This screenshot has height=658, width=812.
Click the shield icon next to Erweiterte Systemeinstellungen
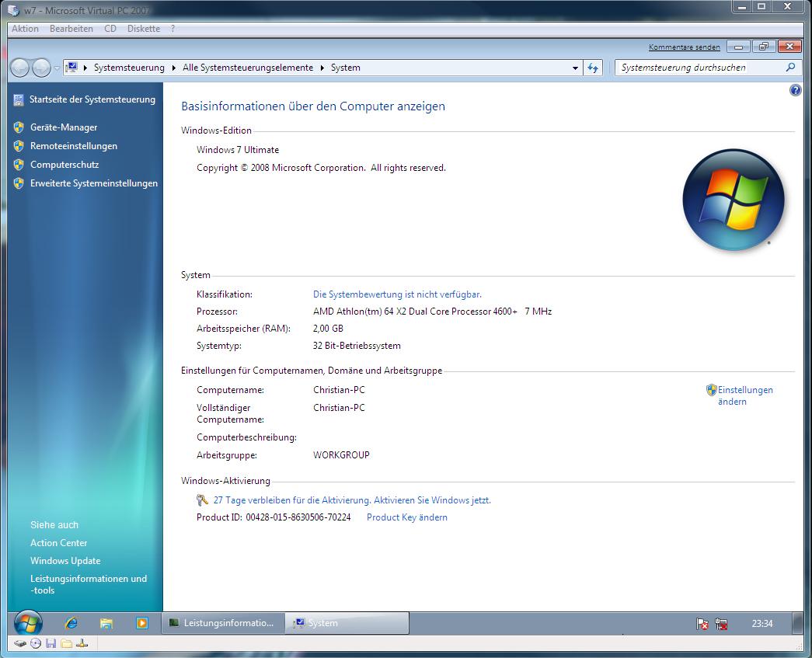19,183
